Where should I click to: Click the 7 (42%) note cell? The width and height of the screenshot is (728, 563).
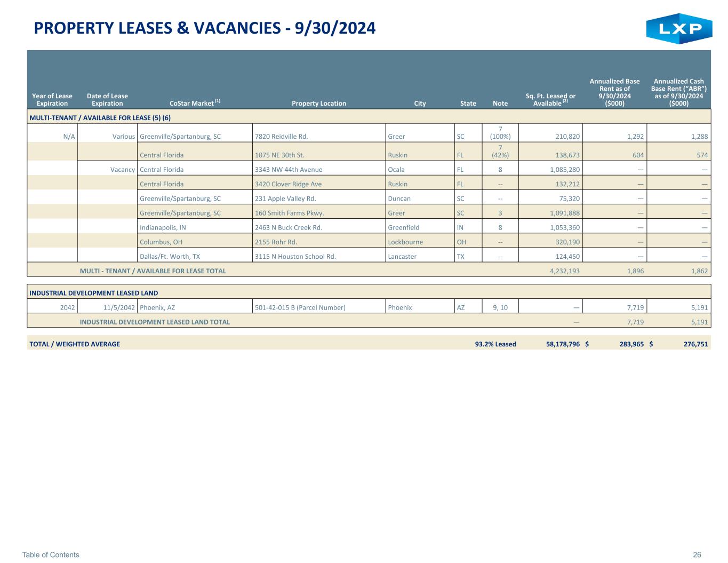click(x=500, y=152)
